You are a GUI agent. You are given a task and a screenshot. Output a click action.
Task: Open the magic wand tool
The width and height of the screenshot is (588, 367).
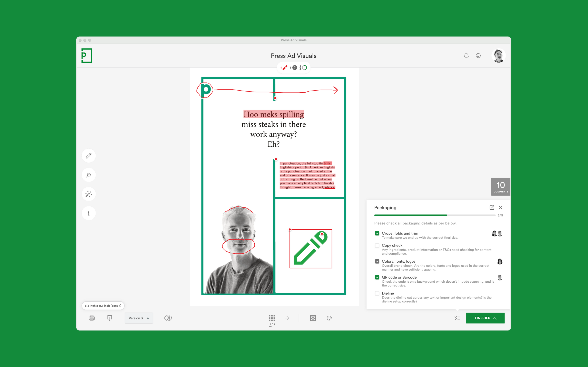[x=89, y=194]
